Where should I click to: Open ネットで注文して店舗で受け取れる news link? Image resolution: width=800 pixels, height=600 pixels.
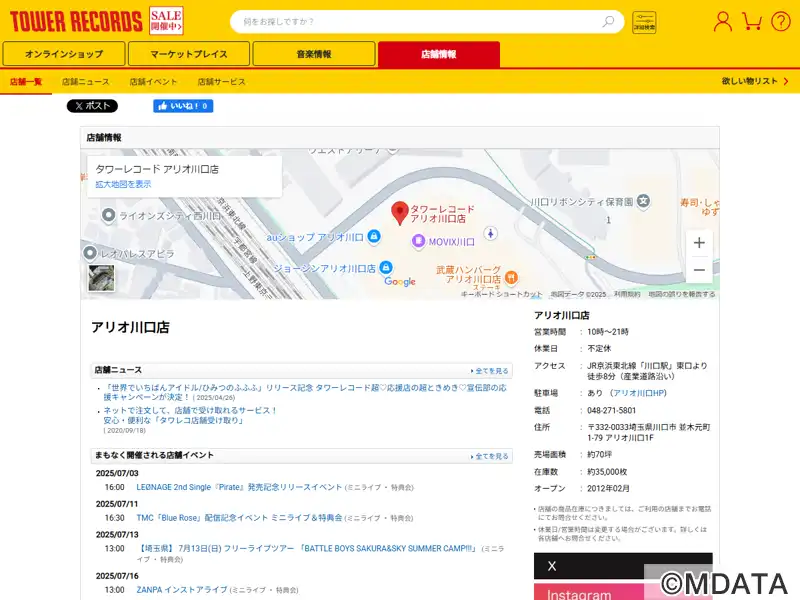click(x=190, y=415)
